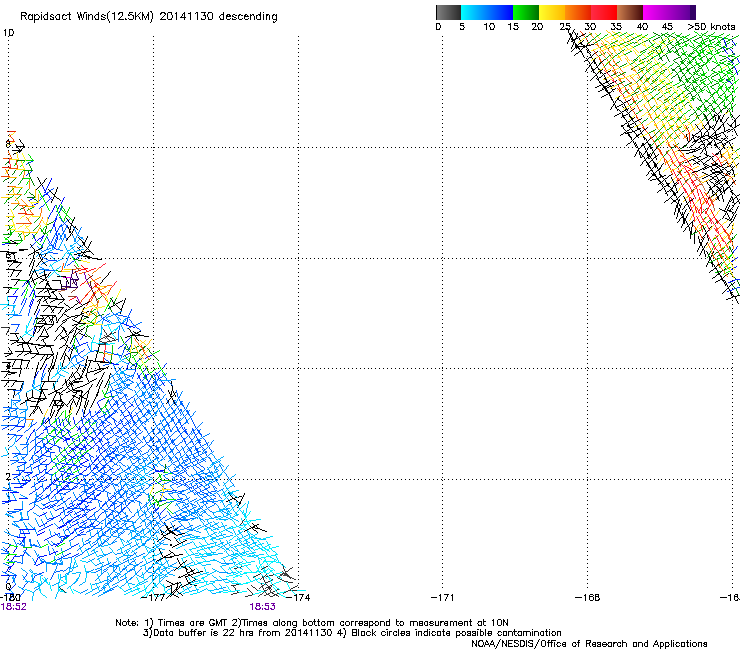Select the blue 5-15 knots legend band
Screen dimensions: 740x650
[487, 12]
